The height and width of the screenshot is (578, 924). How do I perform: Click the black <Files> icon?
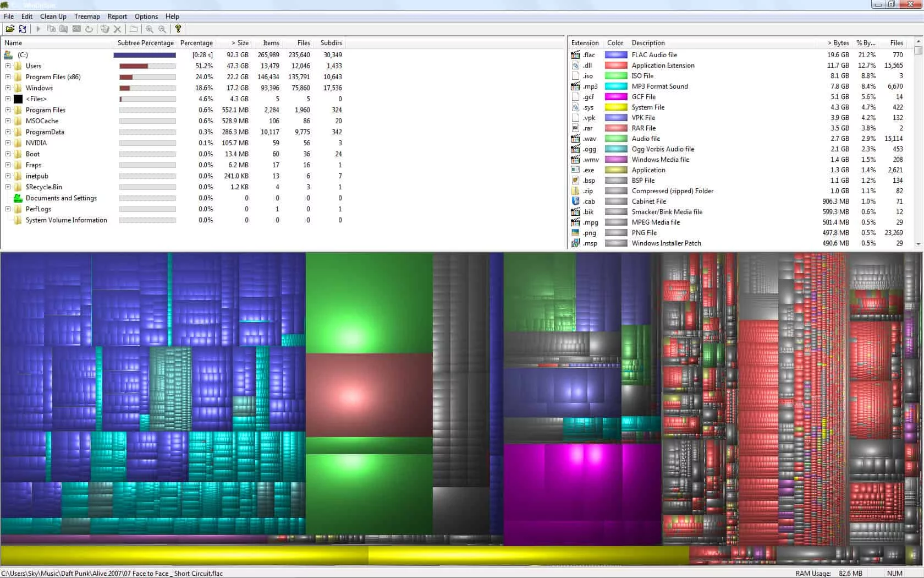18,99
